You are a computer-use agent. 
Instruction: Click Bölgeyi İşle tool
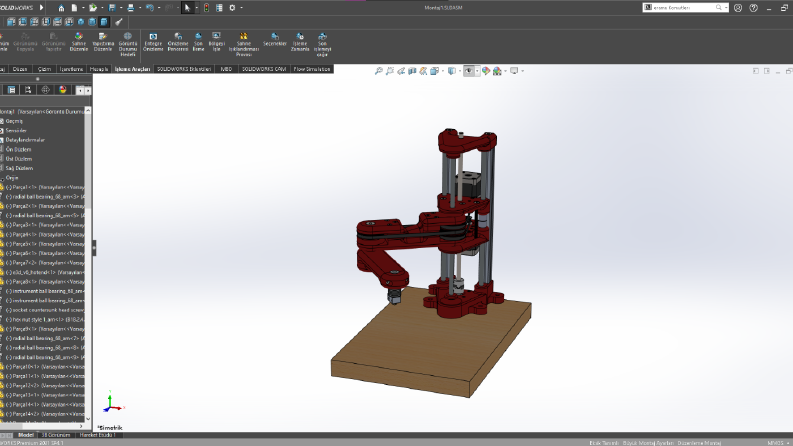(x=216, y=41)
